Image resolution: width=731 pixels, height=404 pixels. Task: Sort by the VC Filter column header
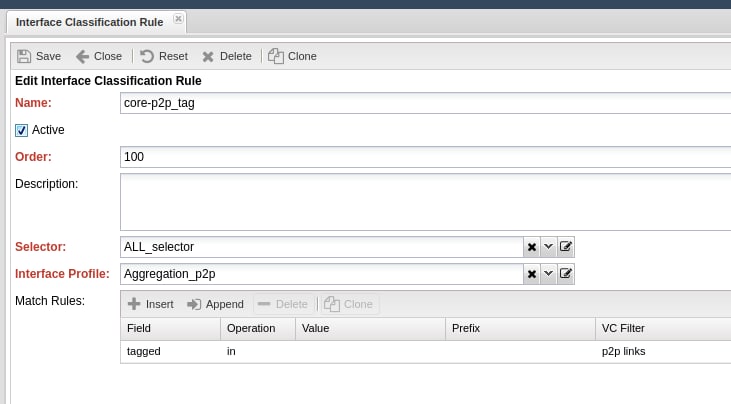(x=663, y=329)
